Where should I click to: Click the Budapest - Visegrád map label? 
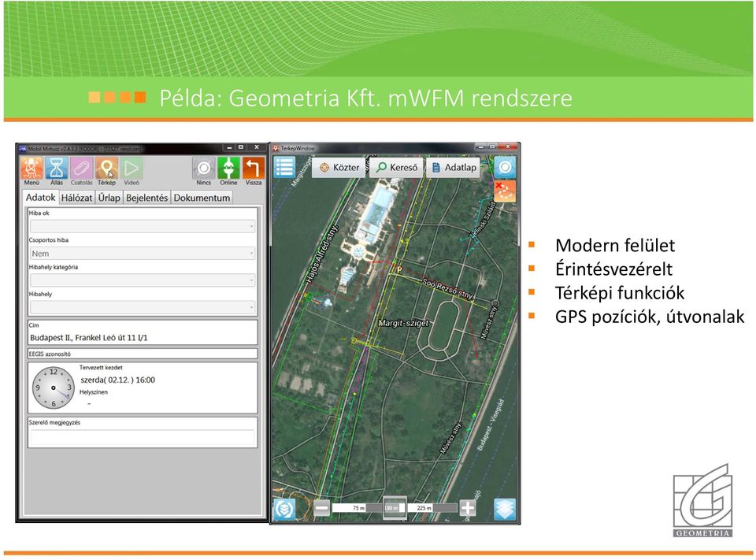491,425
